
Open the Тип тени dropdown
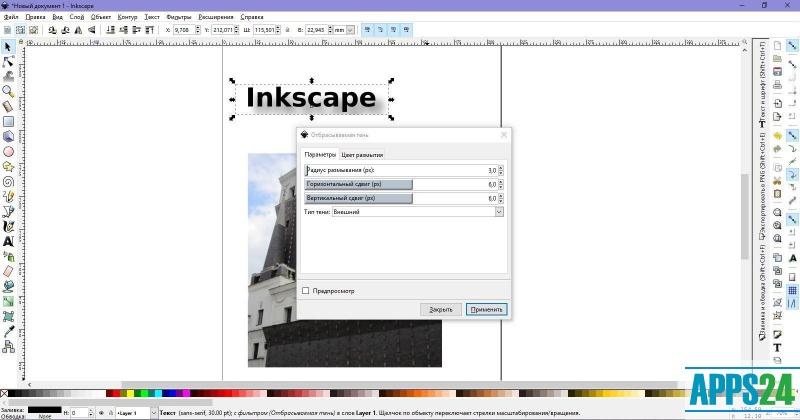(x=418, y=212)
